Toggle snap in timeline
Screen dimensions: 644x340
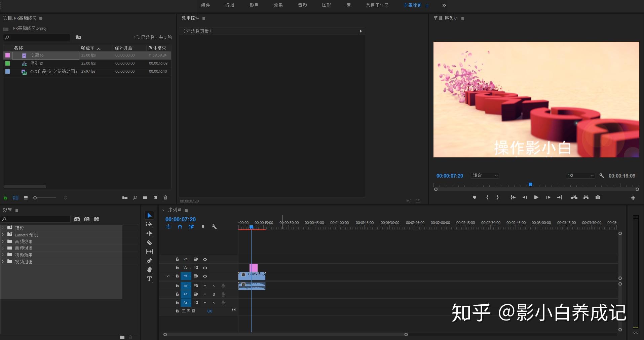click(x=180, y=227)
